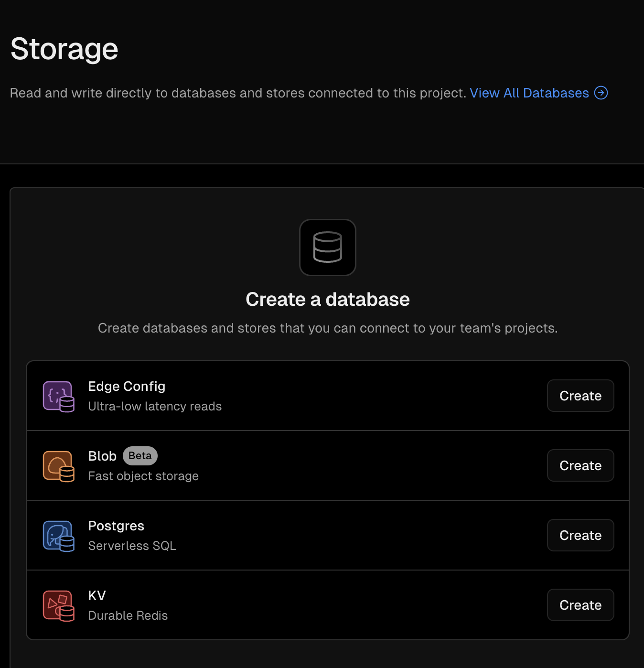The width and height of the screenshot is (644, 668).
Task: Click the 'Durable Redis' description
Action: pyautogui.click(x=128, y=615)
